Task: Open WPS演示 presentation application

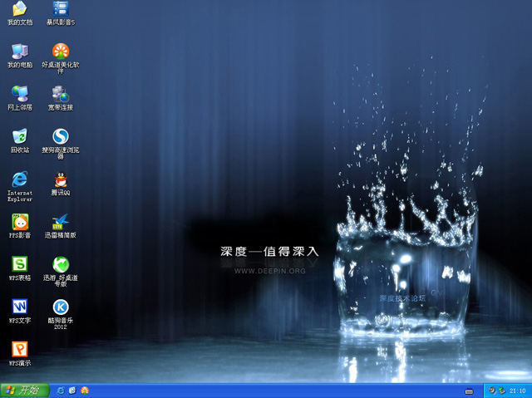Action: tap(19, 350)
